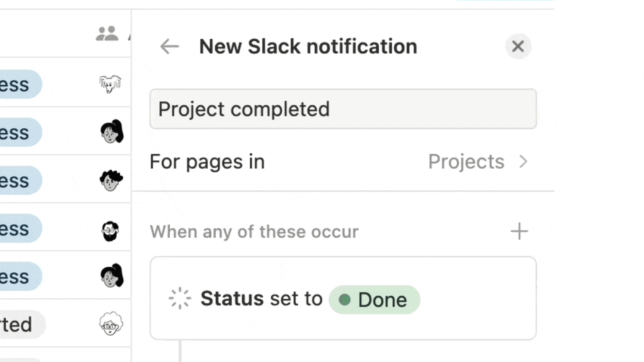The image size is (644, 362).
Task: Click the spinner icon beside Status
Action: pyautogui.click(x=180, y=298)
